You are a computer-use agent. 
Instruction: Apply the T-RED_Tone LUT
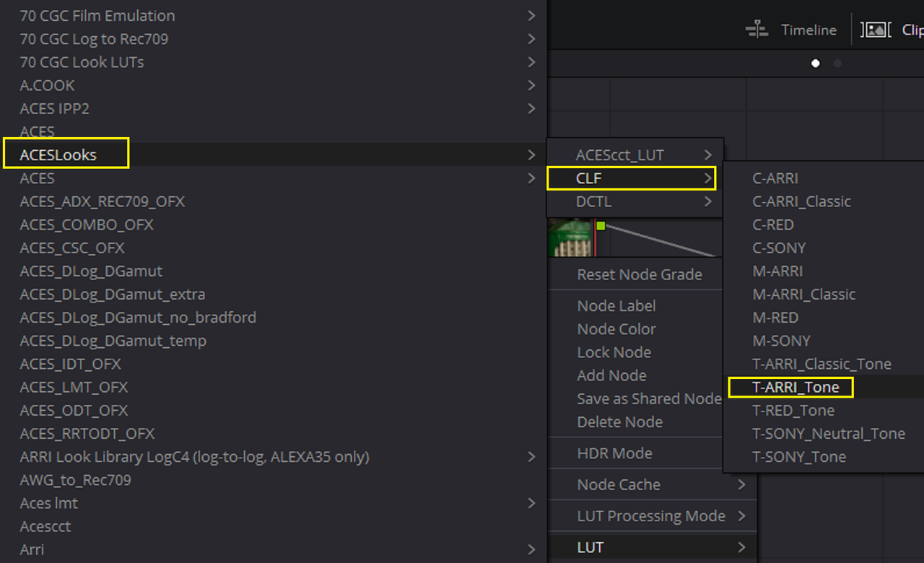824,410
